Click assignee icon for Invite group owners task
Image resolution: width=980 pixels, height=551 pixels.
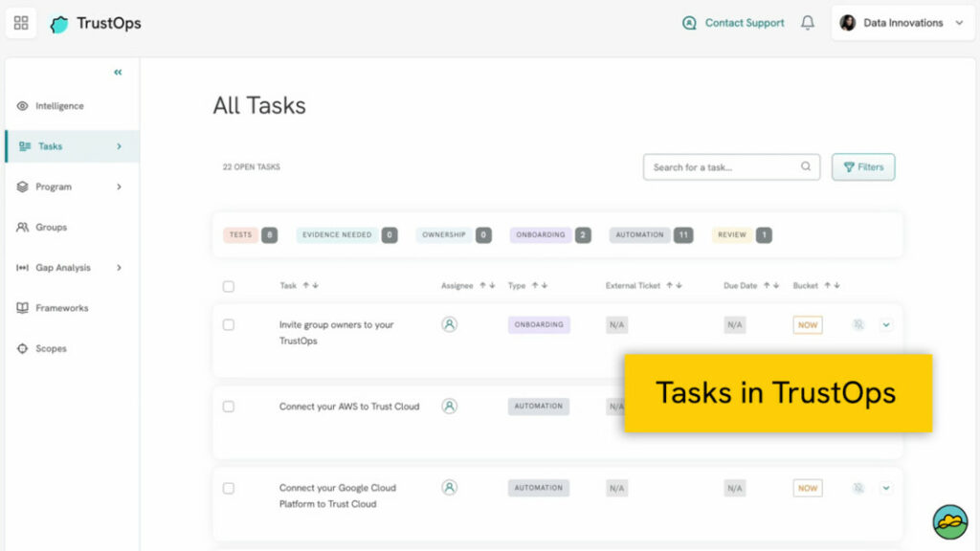449,324
